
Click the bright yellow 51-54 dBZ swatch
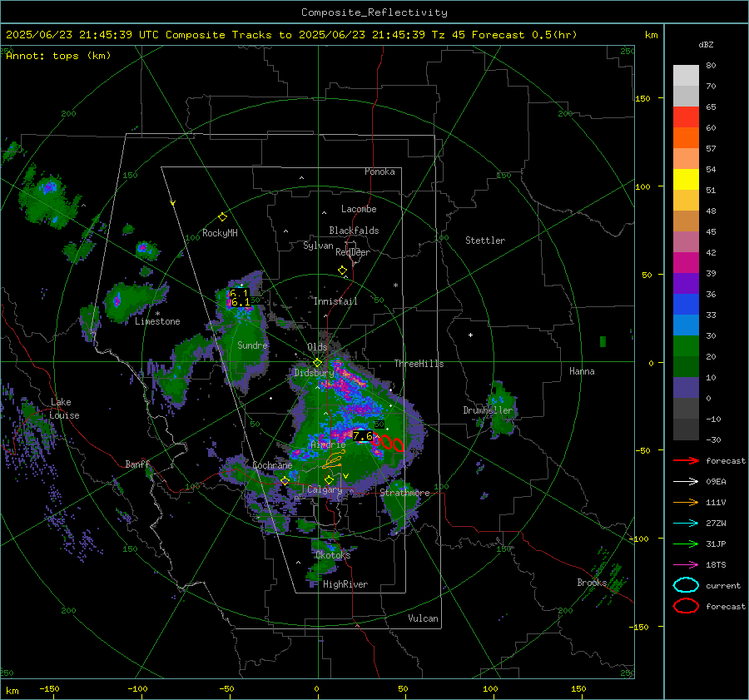[686, 180]
